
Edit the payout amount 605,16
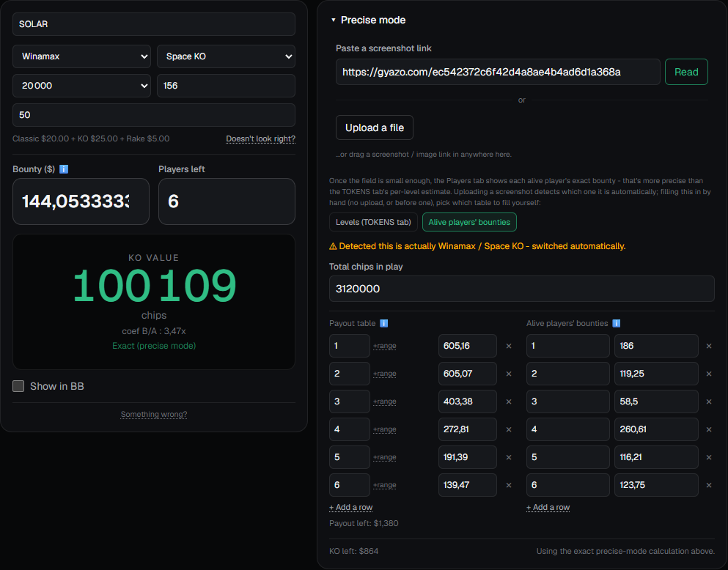(x=468, y=346)
